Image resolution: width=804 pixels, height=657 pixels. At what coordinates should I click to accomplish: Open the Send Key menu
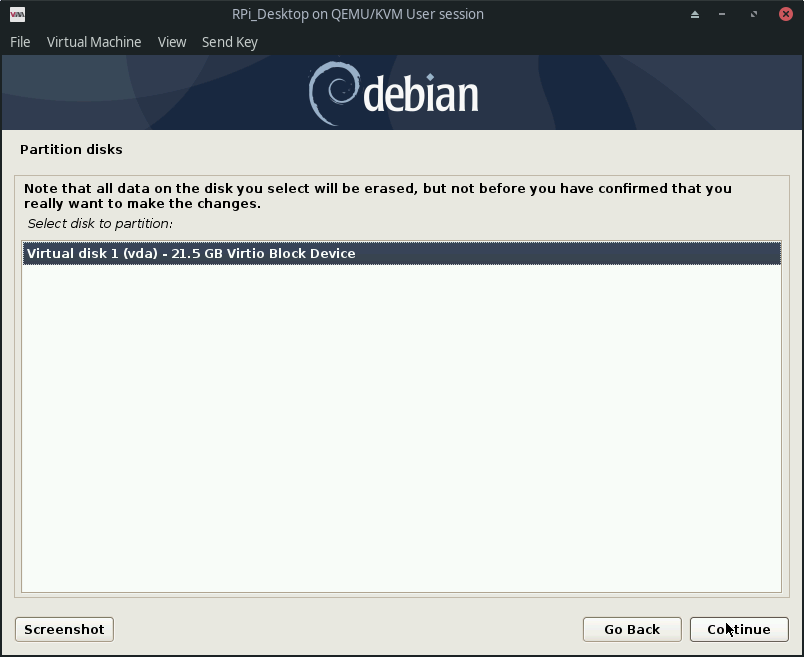(x=230, y=42)
